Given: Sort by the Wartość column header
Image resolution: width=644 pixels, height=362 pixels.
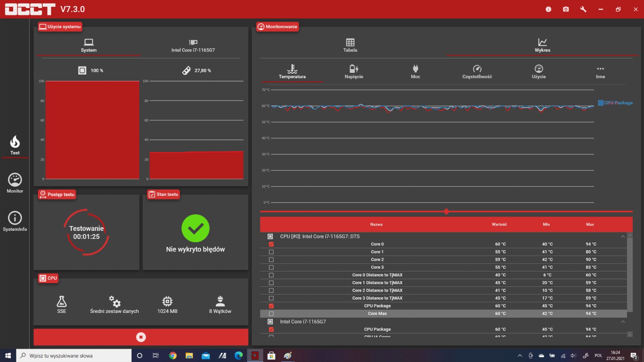Looking at the screenshot, I should [x=499, y=224].
